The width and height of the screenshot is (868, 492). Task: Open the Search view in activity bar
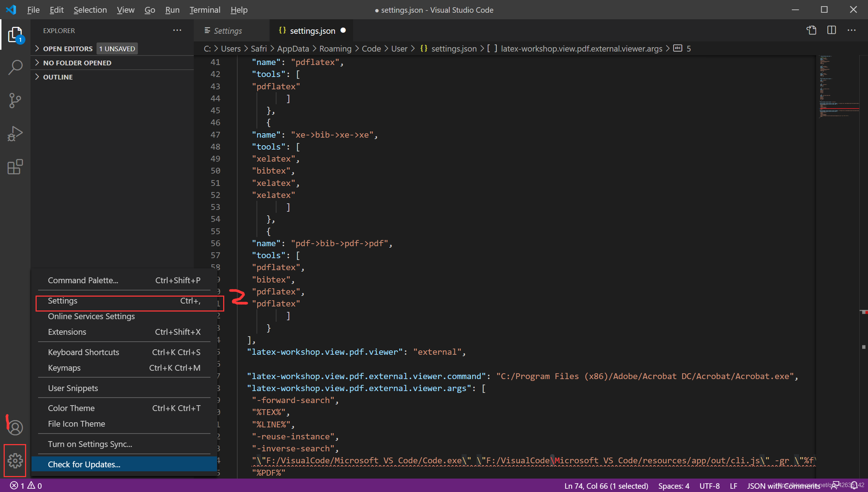pos(15,67)
